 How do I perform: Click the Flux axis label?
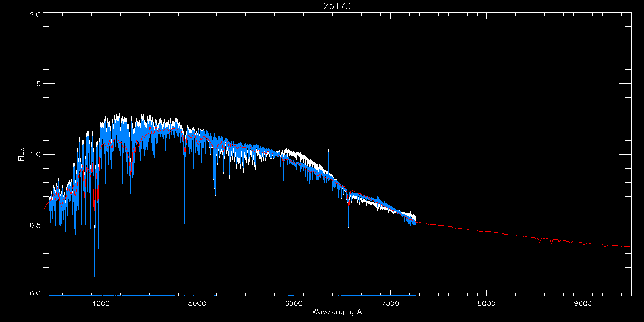(21, 155)
